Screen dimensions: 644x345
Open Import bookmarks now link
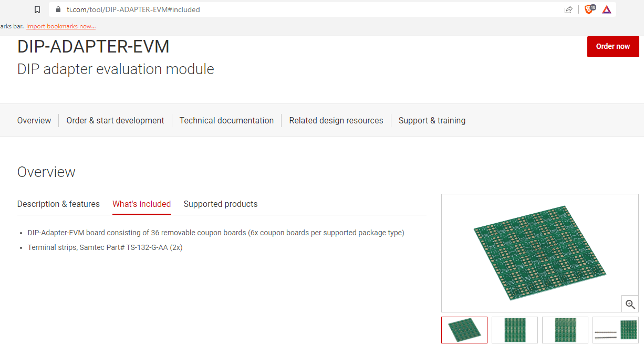tap(61, 26)
